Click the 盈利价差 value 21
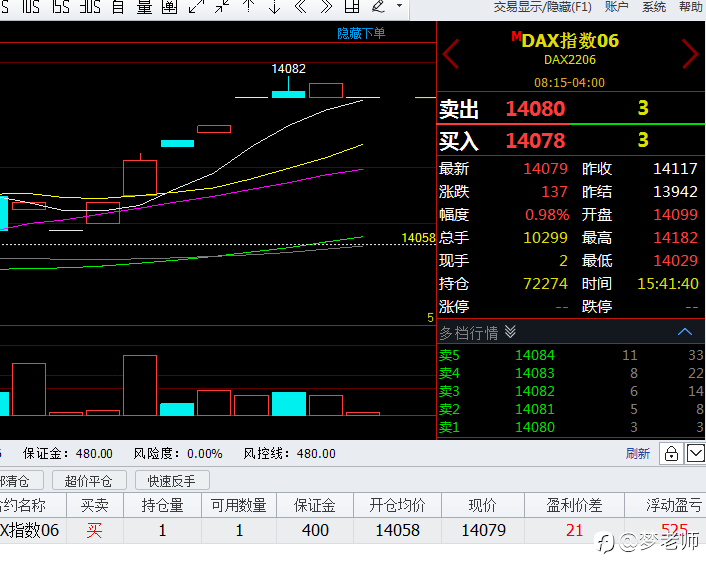 (575, 530)
